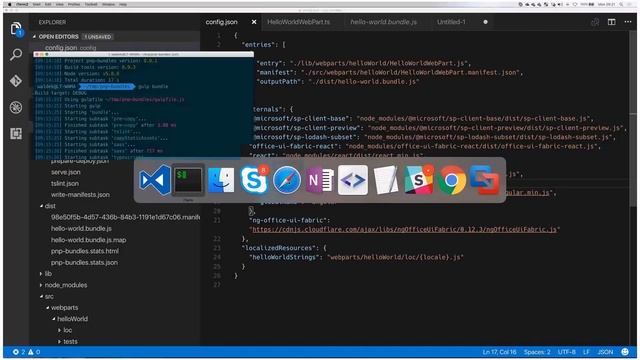Open the Search view in activity bar

tap(16, 54)
